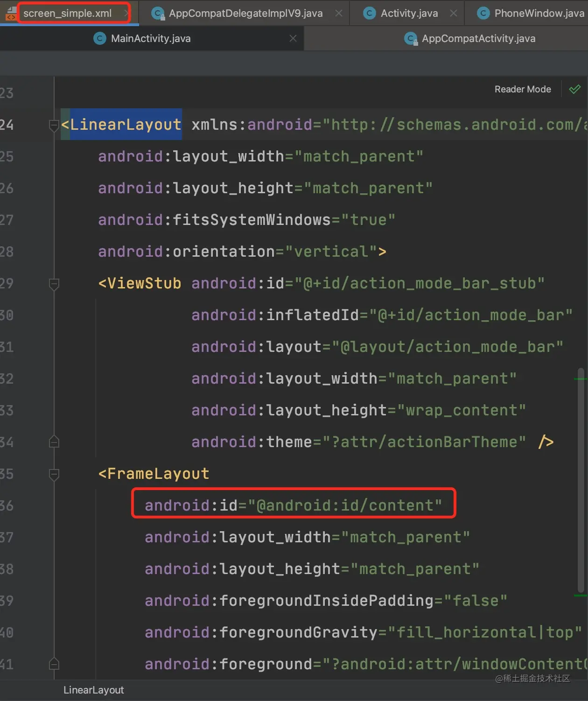
Task: Click the Activity.java class icon
Action: click(x=370, y=14)
